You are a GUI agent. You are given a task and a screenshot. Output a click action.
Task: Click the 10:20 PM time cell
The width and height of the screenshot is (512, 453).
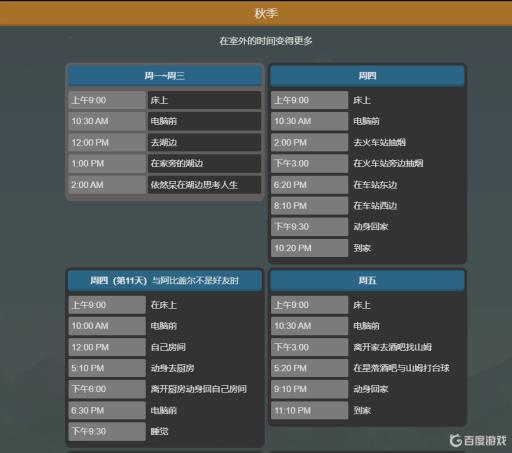pyautogui.click(x=310, y=248)
